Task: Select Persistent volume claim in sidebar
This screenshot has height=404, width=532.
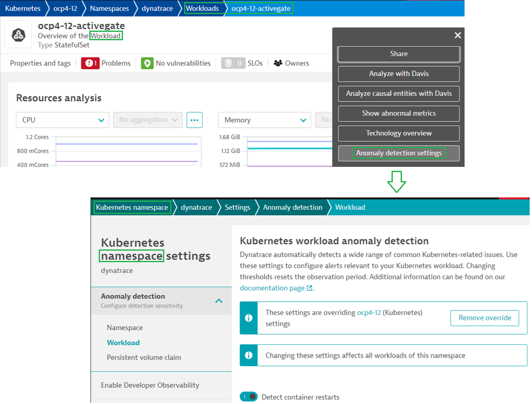Action: [x=144, y=357]
